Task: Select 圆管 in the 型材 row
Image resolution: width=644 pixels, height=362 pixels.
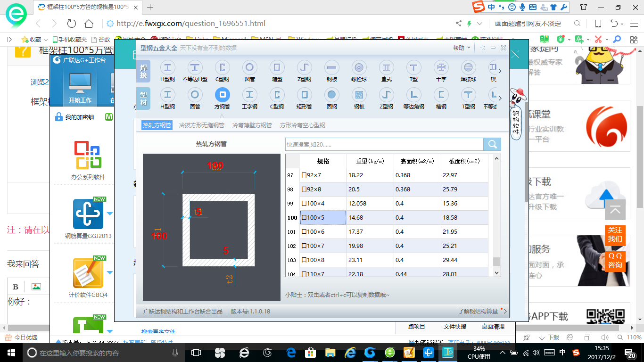Action: (x=195, y=95)
